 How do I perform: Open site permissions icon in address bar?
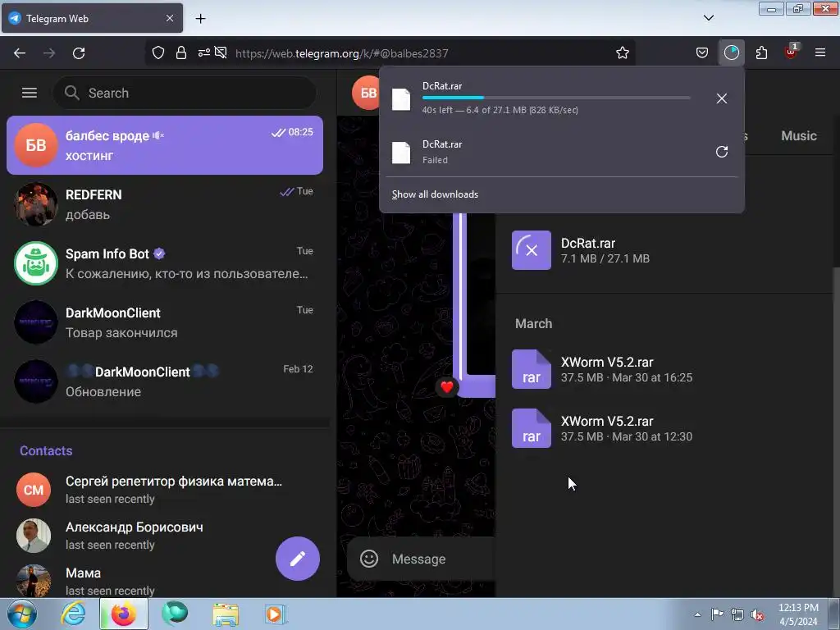(204, 53)
